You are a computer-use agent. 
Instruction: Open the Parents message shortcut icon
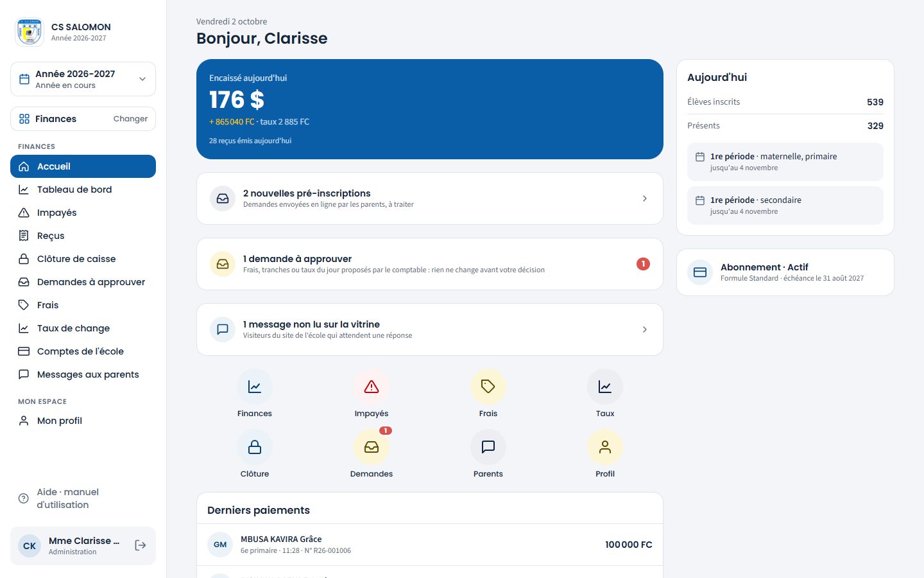coord(488,447)
